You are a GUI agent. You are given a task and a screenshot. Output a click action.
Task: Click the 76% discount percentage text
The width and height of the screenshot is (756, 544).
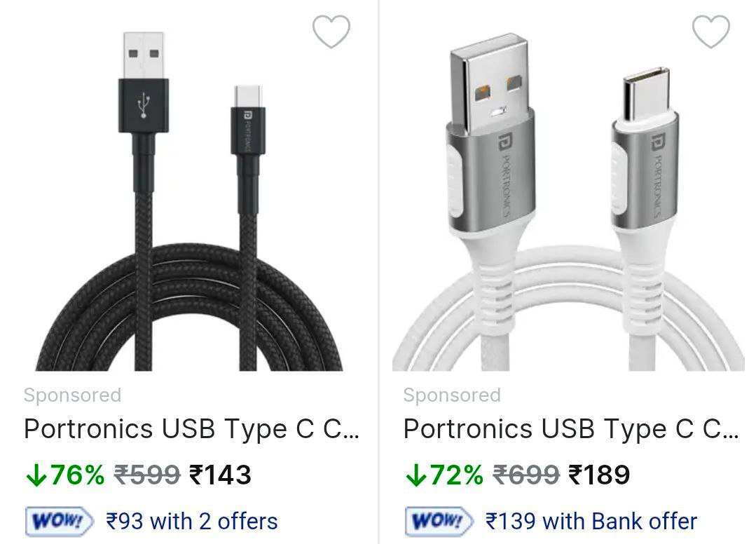tap(76, 475)
